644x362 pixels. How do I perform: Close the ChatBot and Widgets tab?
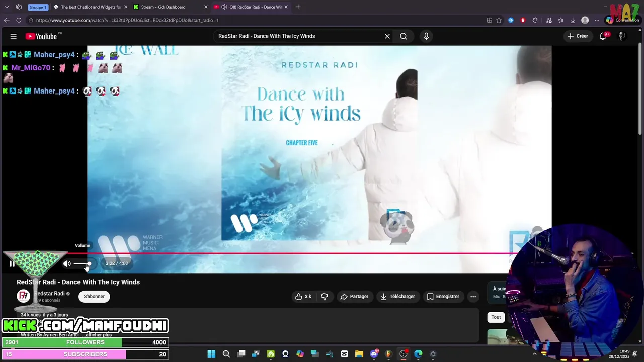coord(126,7)
